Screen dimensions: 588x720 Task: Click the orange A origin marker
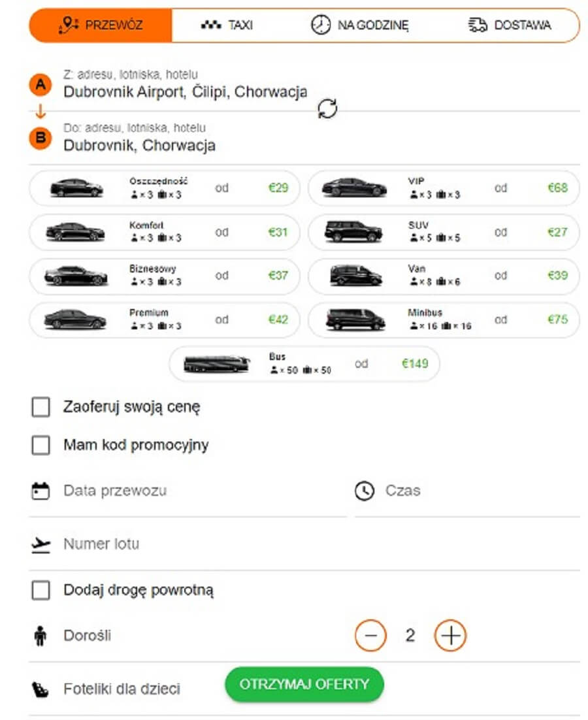(41, 85)
